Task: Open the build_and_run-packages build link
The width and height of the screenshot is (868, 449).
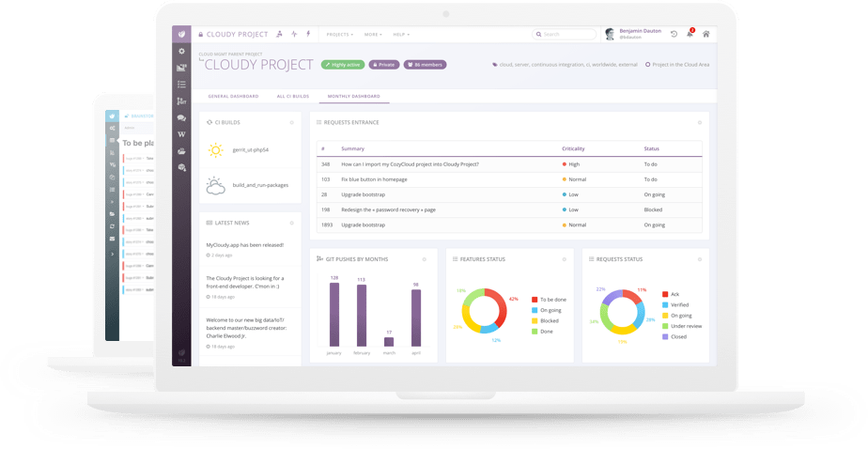Action: [x=260, y=185]
